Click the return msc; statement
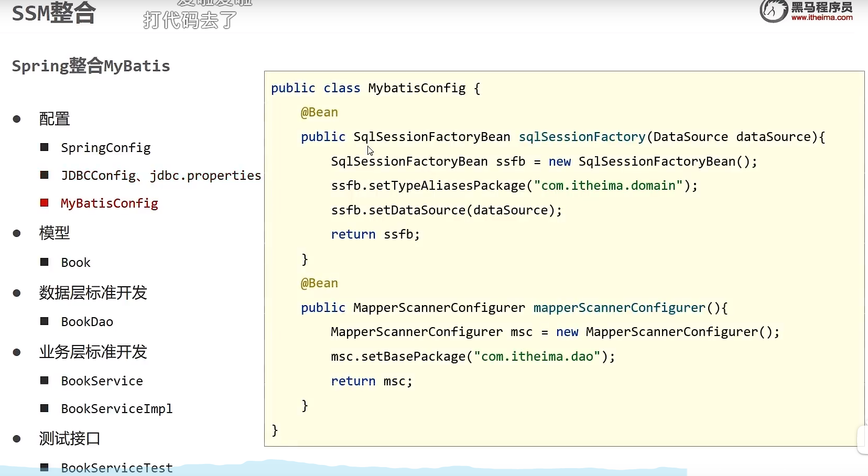 point(372,381)
